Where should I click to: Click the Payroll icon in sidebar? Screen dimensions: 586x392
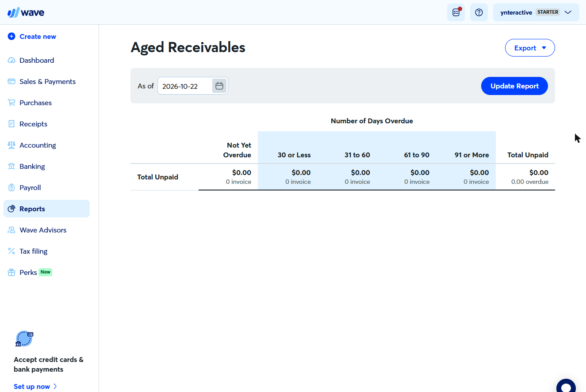pyautogui.click(x=11, y=188)
